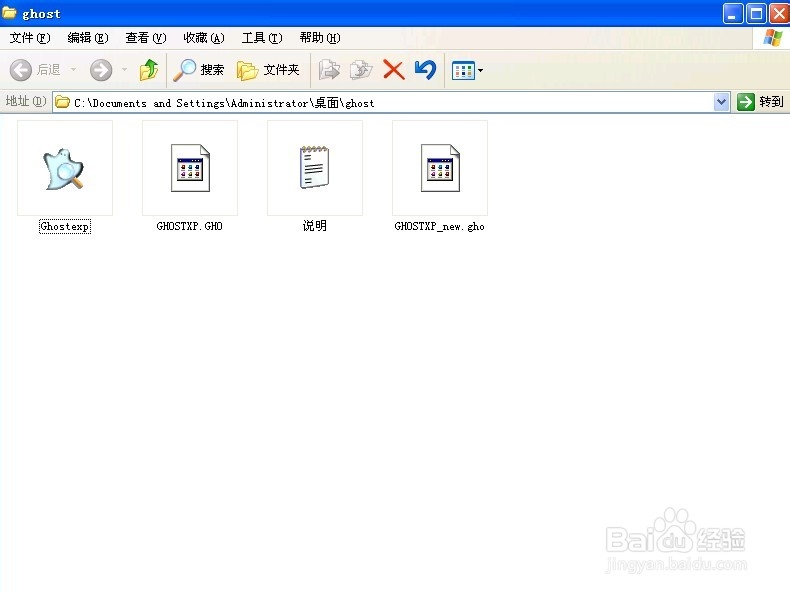Select the 说明 notepad file icon
790x592 pixels.
point(315,168)
